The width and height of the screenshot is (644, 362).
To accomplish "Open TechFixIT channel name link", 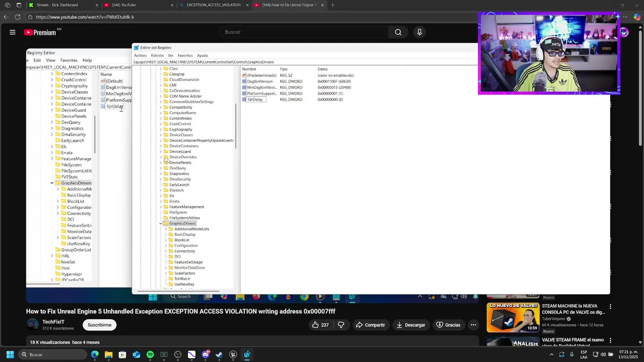I will coord(53,322).
